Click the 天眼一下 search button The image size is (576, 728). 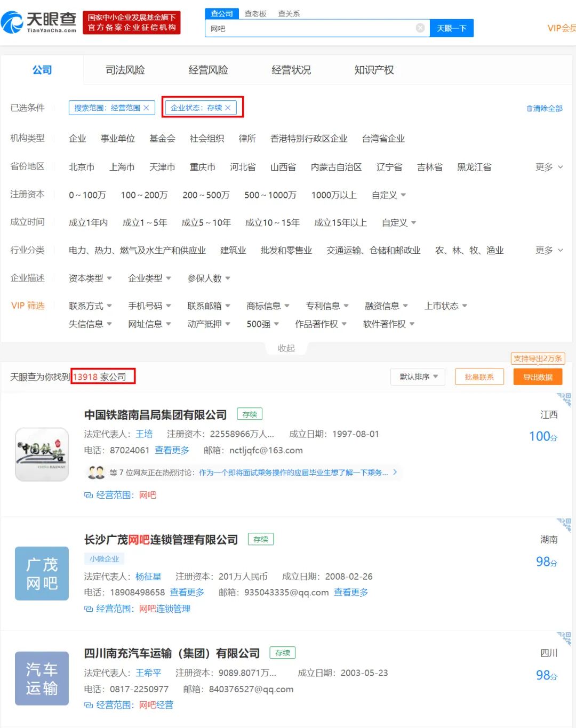pyautogui.click(x=451, y=28)
